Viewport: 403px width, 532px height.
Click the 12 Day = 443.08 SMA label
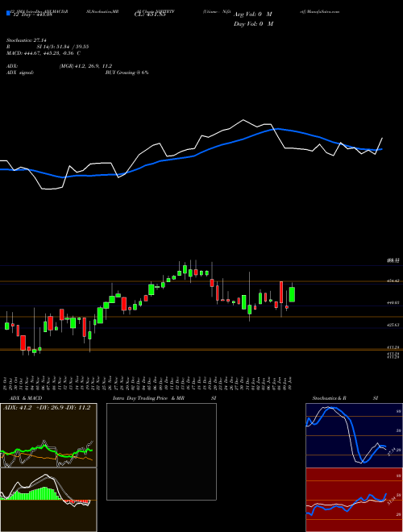pos(32,15)
